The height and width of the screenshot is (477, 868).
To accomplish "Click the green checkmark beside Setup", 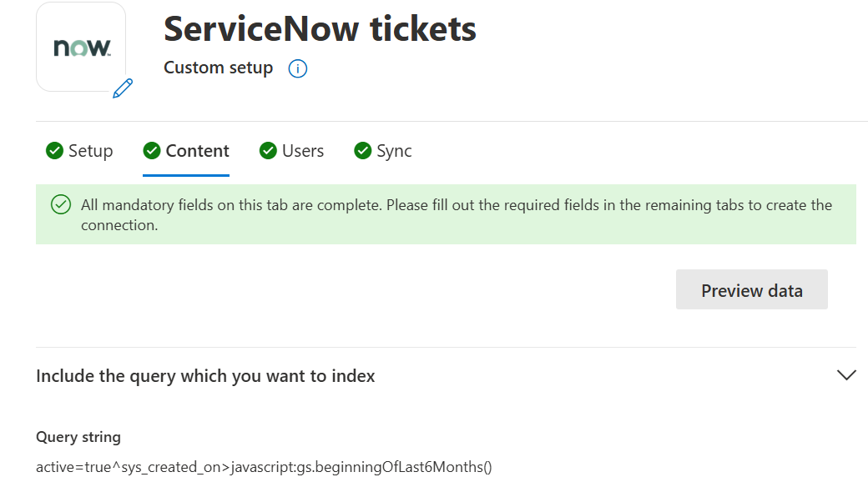I will pos(55,150).
